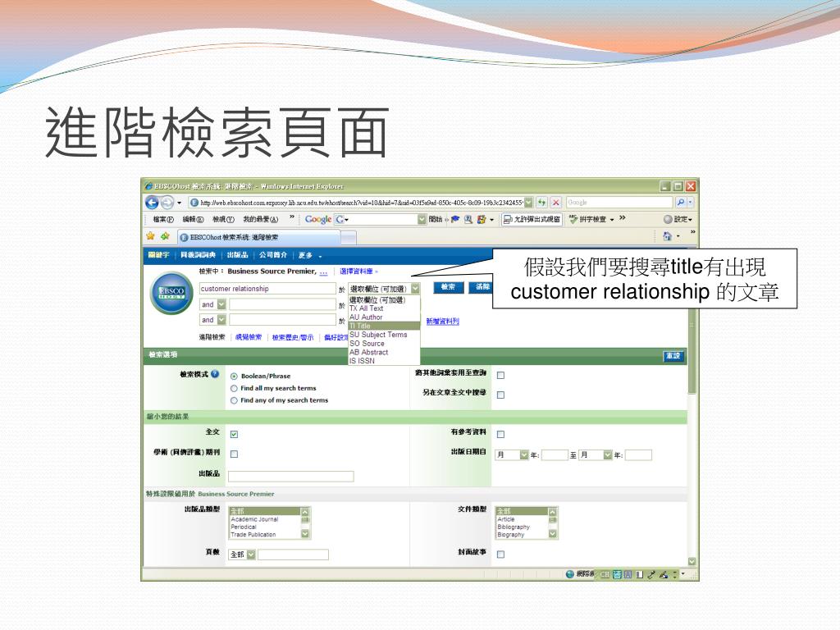Image resolution: width=840 pixels, height=630 pixels.
Task: Click the 檢索 search button
Action: (x=448, y=287)
